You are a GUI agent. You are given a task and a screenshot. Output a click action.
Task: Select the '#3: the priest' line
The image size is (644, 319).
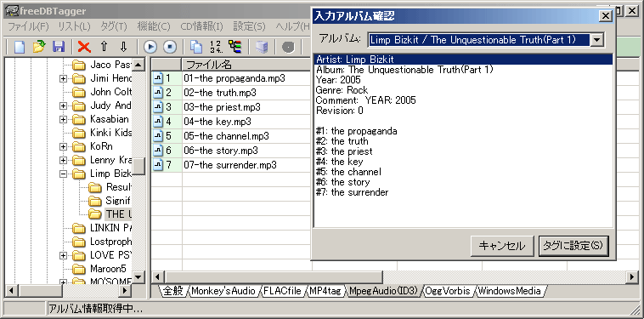click(x=344, y=151)
